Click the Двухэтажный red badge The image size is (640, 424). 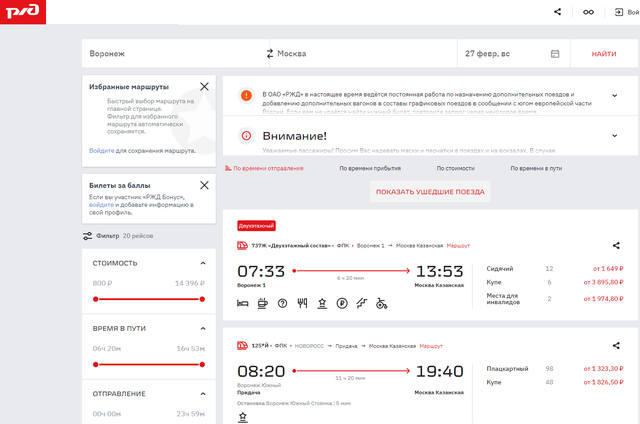(x=256, y=226)
